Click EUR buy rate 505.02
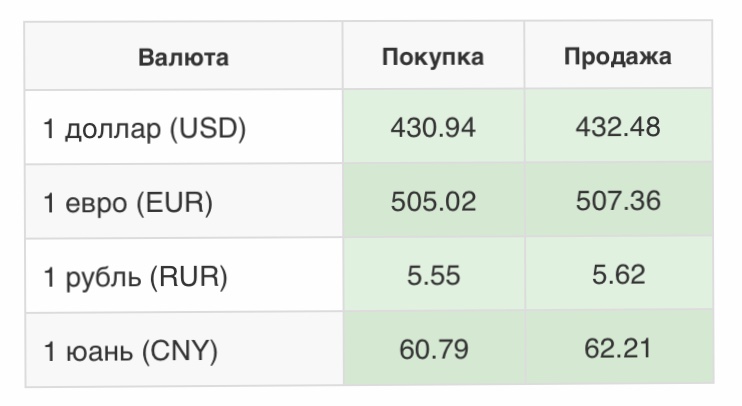The image size is (742, 406). pyautogui.click(x=433, y=202)
